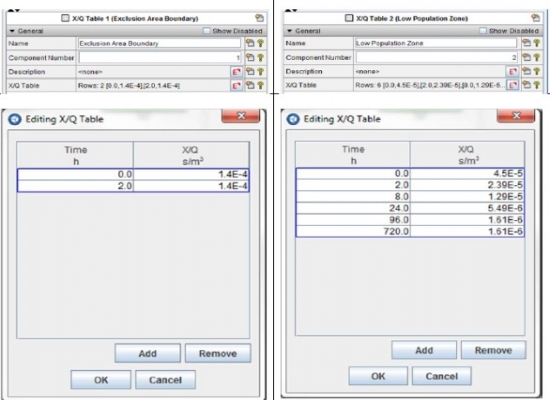Image resolution: width=550 pixels, height=400 pixels.
Task: Click note icon beside Component Number 1
Action: pyautogui.click(x=250, y=58)
